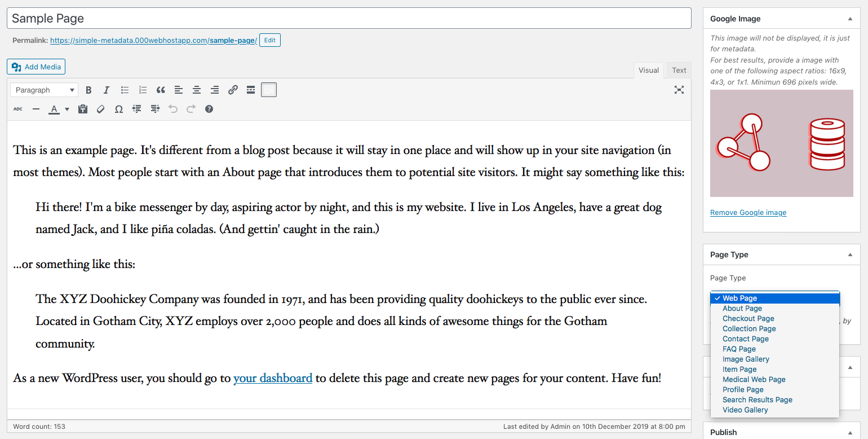Insert a horizontal line
Image resolution: width=868 pixels, height=439 pixels.
coord(36,109)
